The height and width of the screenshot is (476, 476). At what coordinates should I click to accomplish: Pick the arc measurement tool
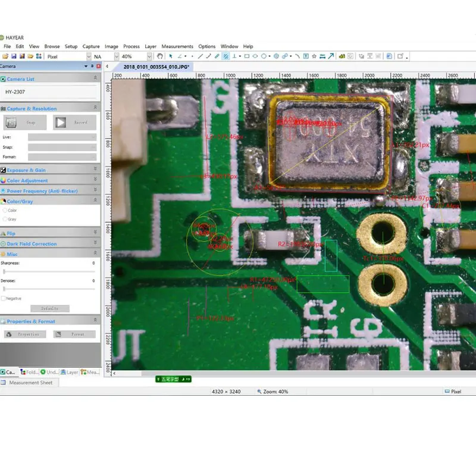coord(297,56)
